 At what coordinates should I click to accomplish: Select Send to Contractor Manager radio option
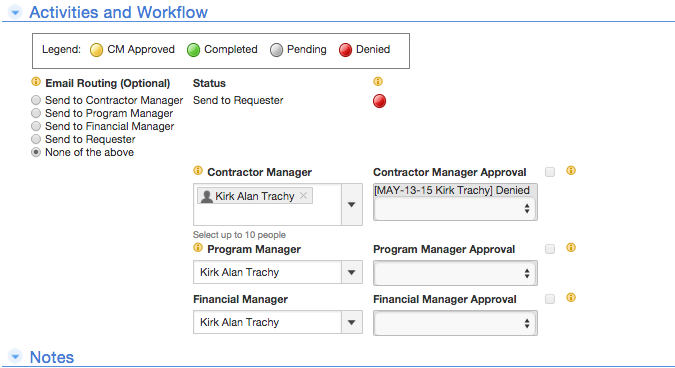coord(36,100)
